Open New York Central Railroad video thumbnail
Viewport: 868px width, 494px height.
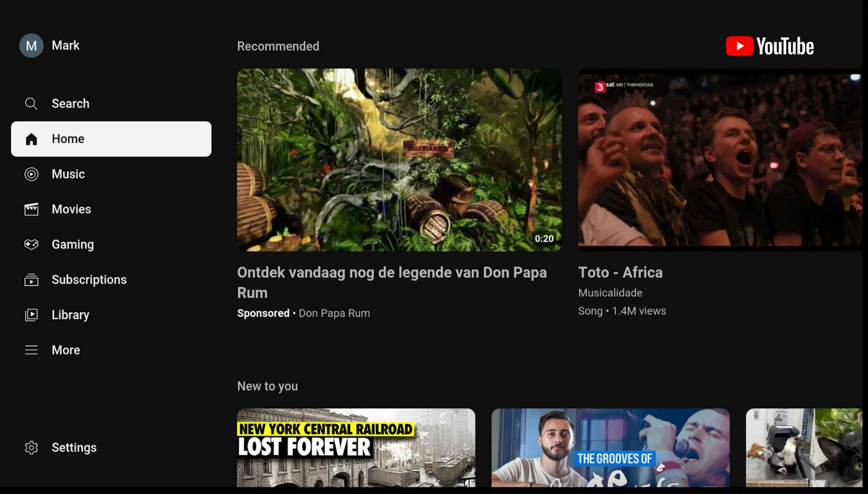pyautogui.click(x=356, y=448)
